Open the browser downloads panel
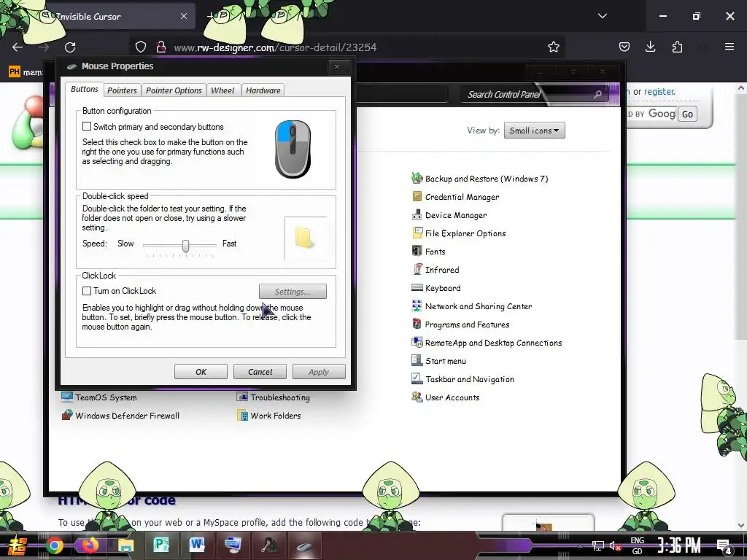This screenshot has width=747, height=560. click(650, 47)
